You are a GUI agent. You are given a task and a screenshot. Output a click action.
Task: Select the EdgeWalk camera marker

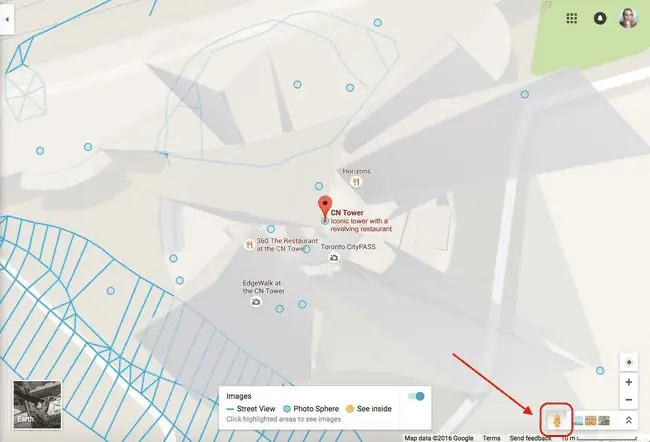click(256, 302)
